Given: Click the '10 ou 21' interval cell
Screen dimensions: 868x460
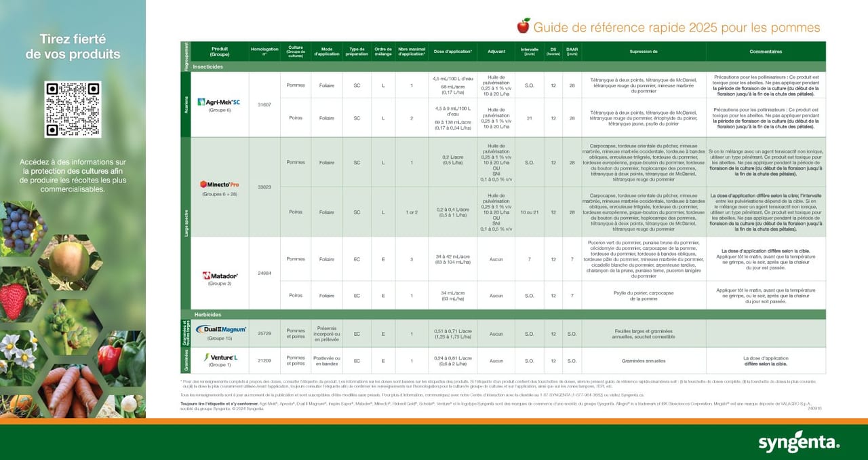Looking at the screenshot, I should (x=530, y=212).
